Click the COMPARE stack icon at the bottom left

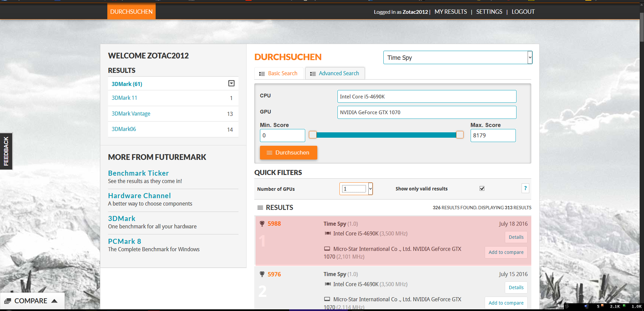(8, 301)
